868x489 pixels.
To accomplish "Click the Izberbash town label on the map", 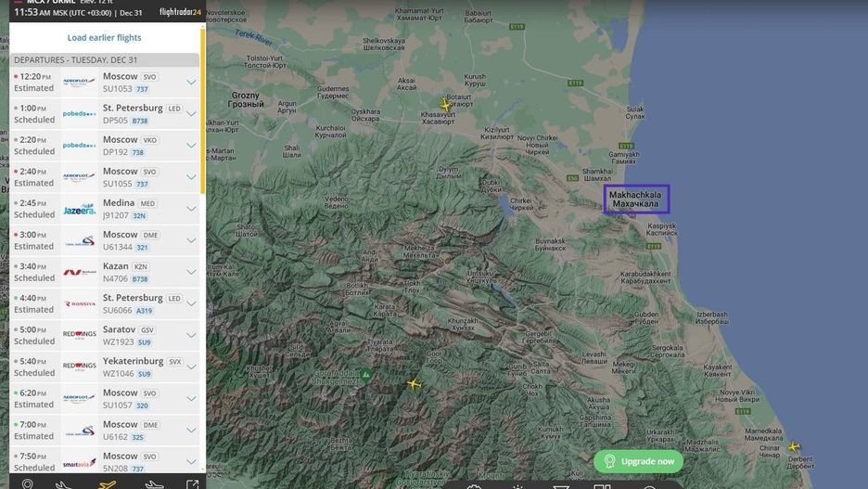I will pos(712,318).
